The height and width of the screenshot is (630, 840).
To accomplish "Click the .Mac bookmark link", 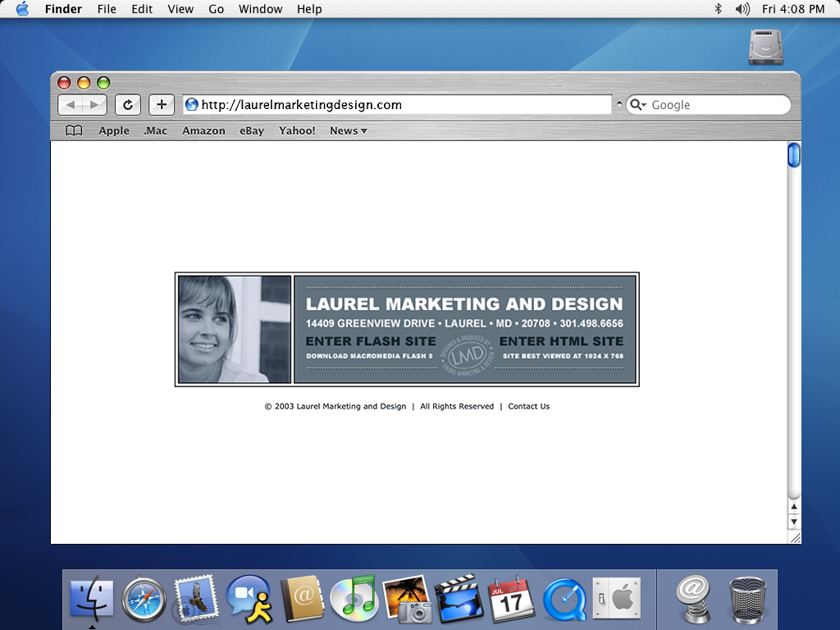I will pos(155,130).
